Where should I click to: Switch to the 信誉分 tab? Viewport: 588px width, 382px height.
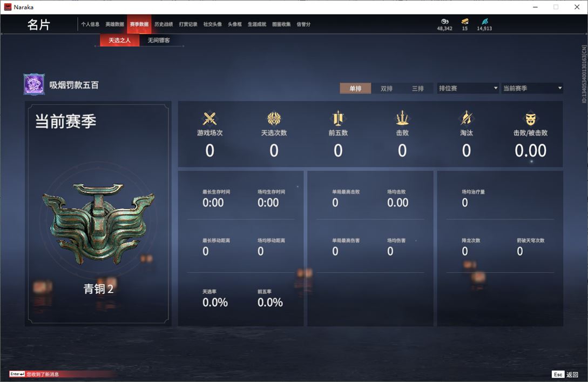tap(303, 24)
